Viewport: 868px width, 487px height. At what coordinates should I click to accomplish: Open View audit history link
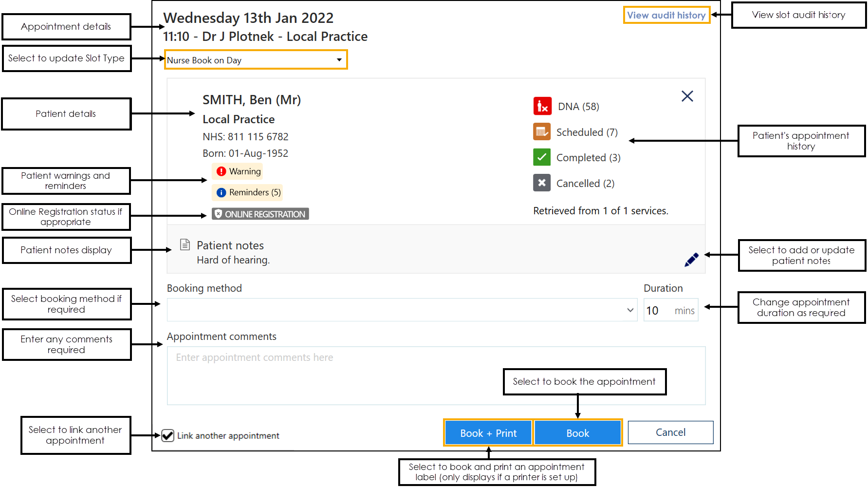pos(666,15)
